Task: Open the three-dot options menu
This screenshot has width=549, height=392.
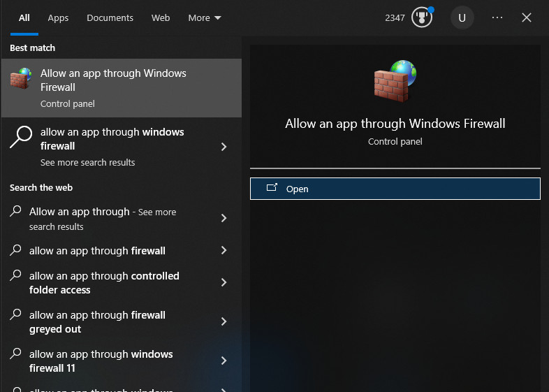Action: point(497,17)
